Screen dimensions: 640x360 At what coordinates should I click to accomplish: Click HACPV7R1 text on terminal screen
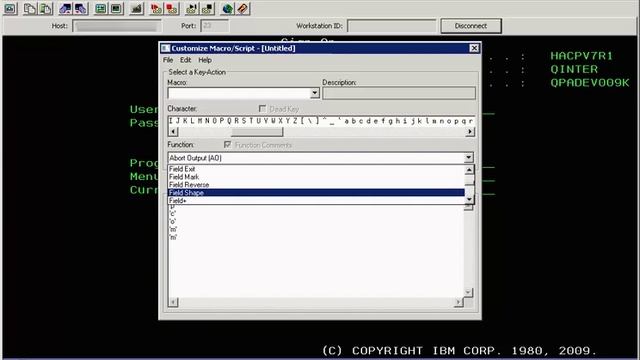[582, 56]
